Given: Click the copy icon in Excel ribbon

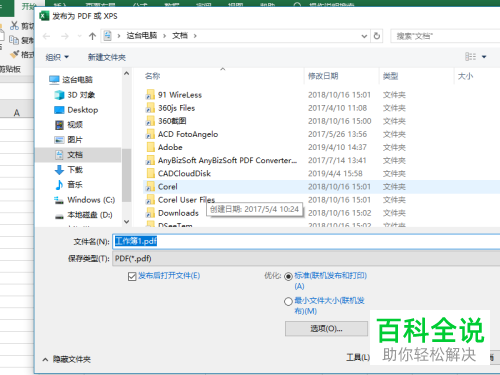Looking at the screenshot, I should (14, 40).
